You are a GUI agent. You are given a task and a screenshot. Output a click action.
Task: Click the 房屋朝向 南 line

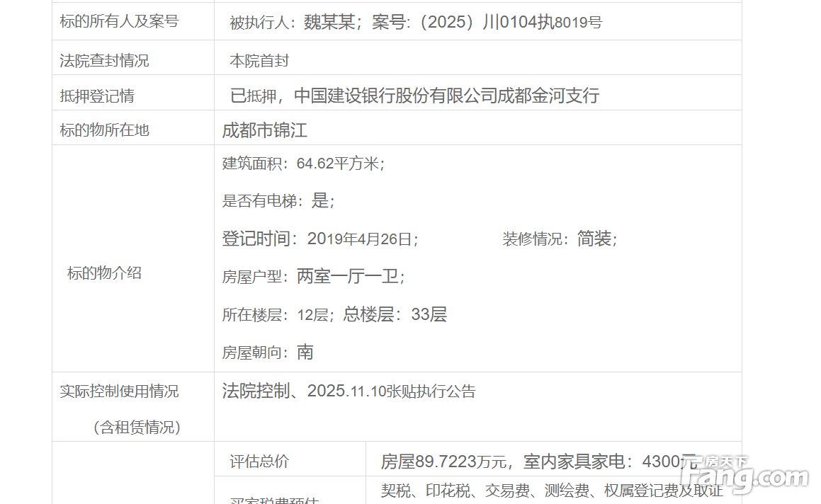267,353
